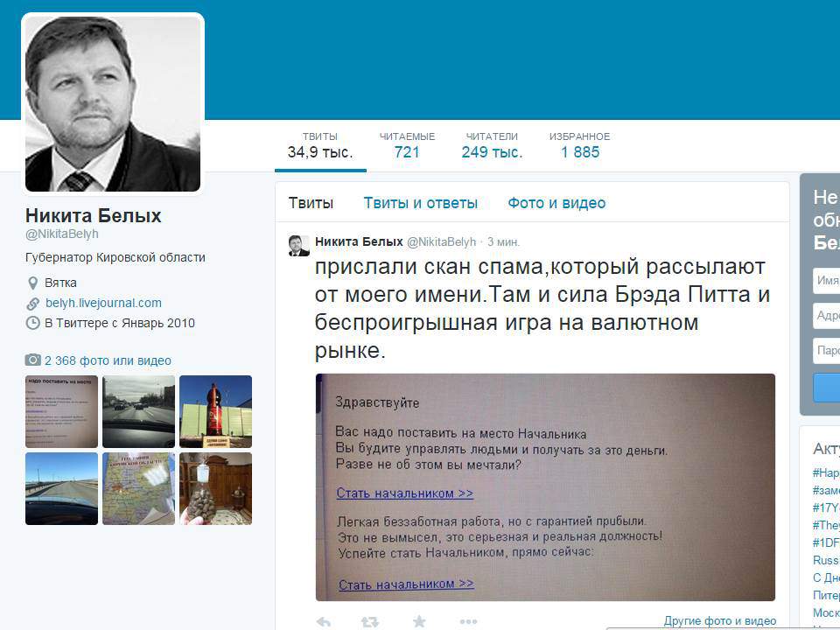Image resolution: width=840 pixels, height=630 pixels.
Task: Open the large profile photo of Никита Белых
Action: 113,103
